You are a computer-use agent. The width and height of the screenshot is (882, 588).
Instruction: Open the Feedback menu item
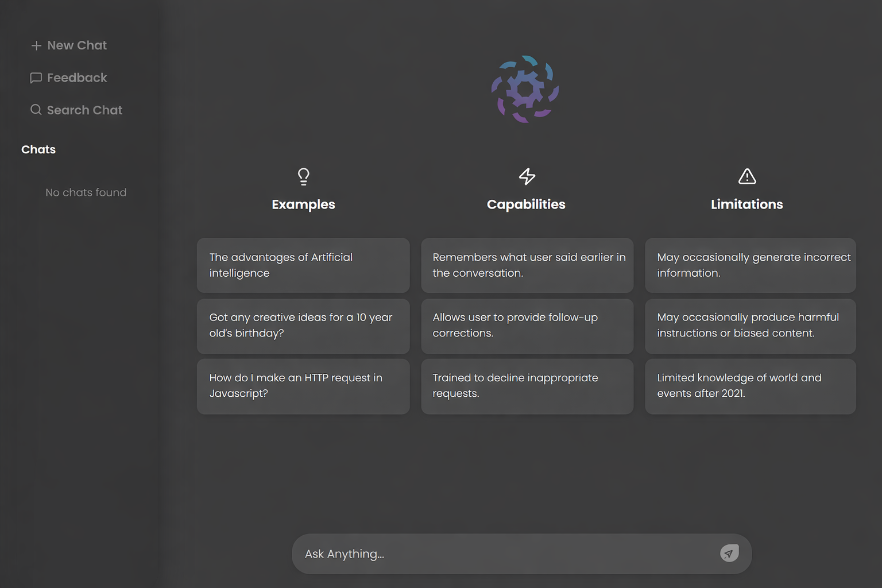(77, 78)
